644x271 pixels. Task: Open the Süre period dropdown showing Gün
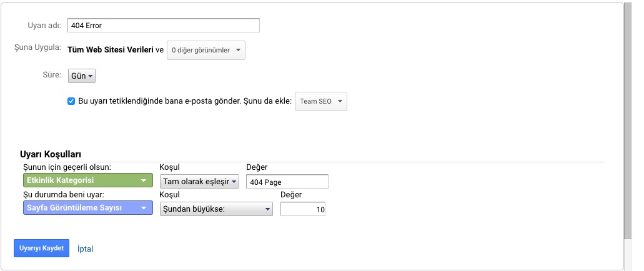coord(81,76)
